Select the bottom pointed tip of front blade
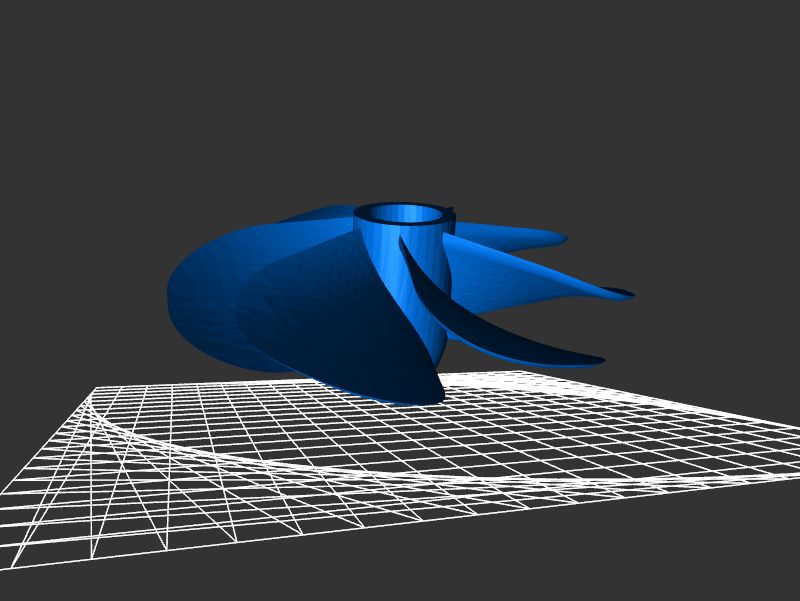 coord(435,397)
